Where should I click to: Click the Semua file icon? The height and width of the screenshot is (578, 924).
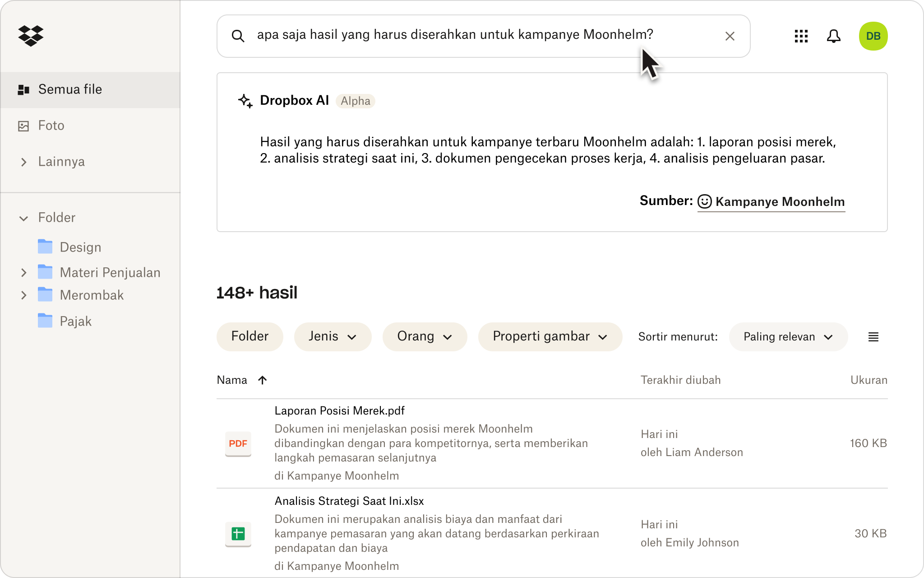[x=23, y=89]
